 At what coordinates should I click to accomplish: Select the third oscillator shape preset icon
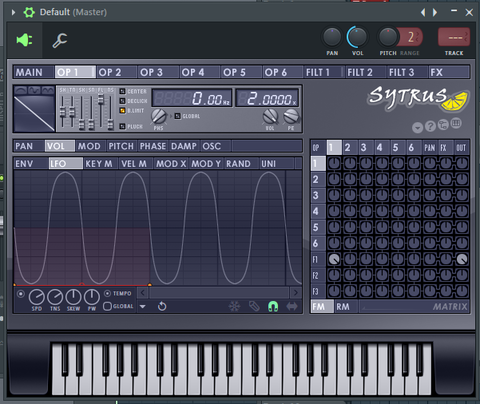pyautogui.click(x=48, y=90)
